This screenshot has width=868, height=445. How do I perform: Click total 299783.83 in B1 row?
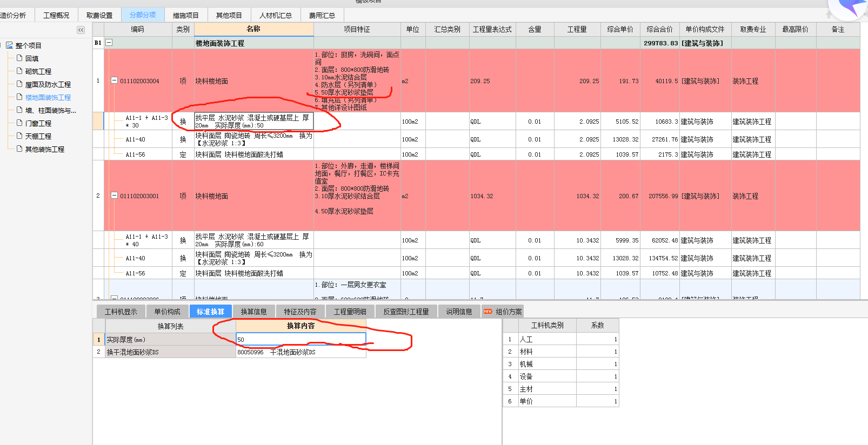pyautogui.click(x=660, y=43)
